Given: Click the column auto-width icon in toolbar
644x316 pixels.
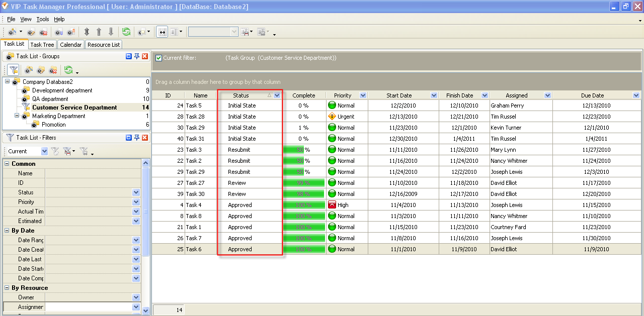Looking at the screenshot, I should coord(162,32).
